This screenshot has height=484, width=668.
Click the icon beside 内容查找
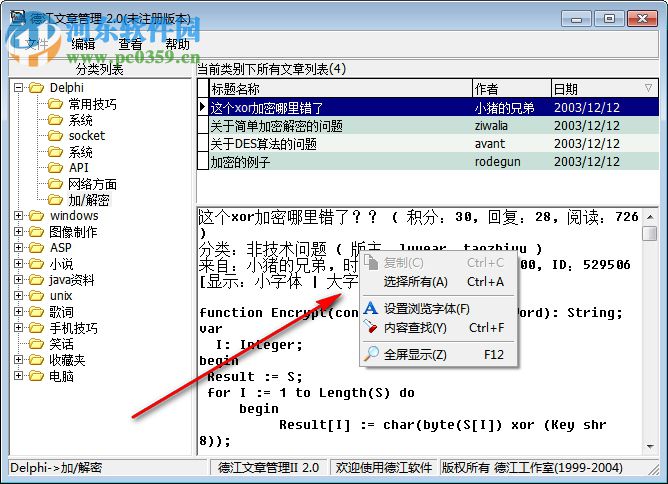371,327
